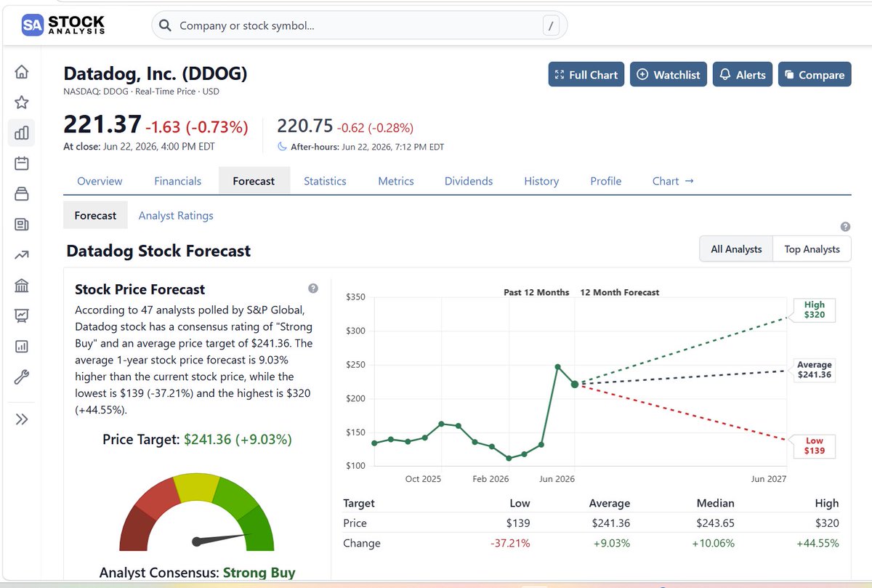Click the Compare button
The image size is (872, 588).
[815, 75]
